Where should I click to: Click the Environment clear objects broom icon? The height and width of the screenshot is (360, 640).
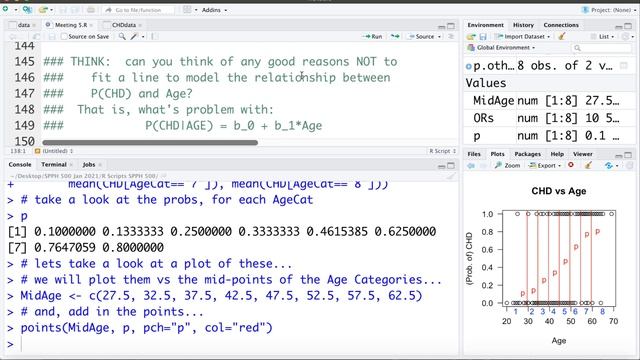coord(562,36)
